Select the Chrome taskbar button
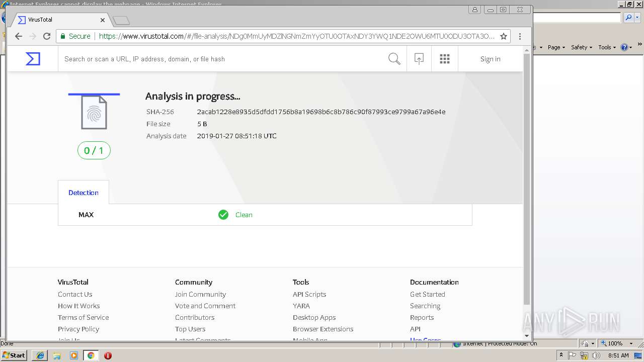The width and height of the screenshot is (644, 362). click(91, 355)
